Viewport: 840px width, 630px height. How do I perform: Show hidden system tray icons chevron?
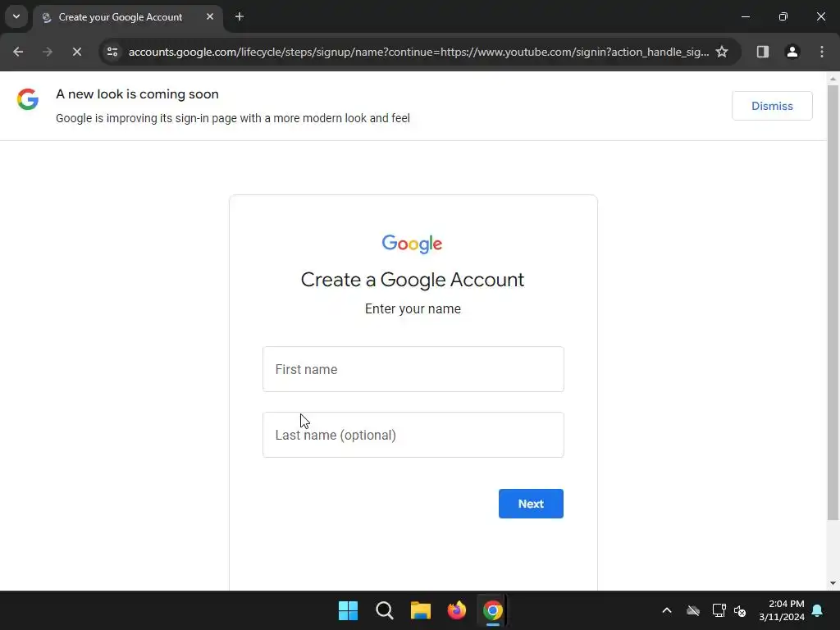tap(666, 610)
